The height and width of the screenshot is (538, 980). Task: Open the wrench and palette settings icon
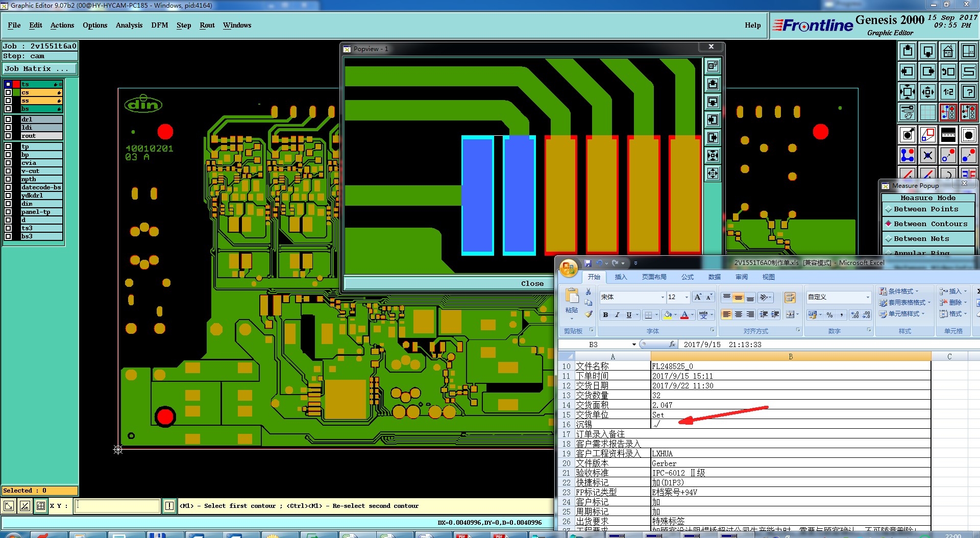coord(908,112)
